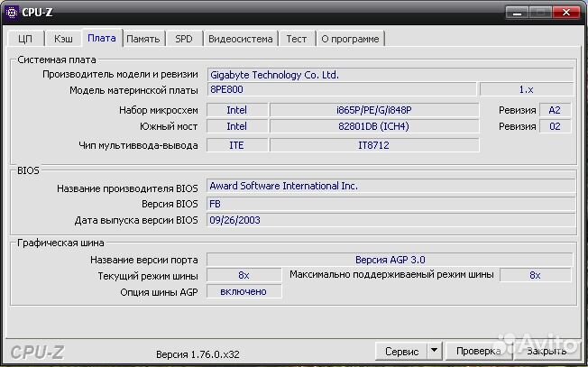Screen dimensions: 588x367
Task: Click the 02 revision value
Action: [x=555, y=126]
